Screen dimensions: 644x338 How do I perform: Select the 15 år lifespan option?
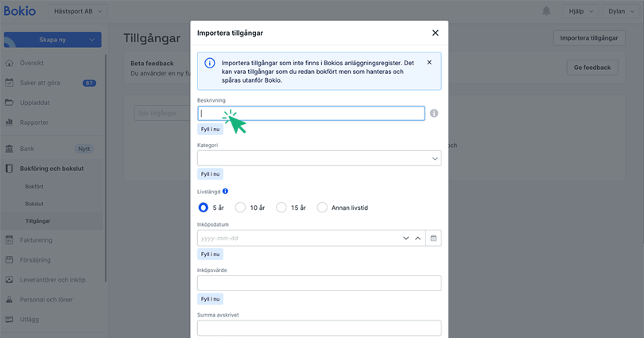281,208
